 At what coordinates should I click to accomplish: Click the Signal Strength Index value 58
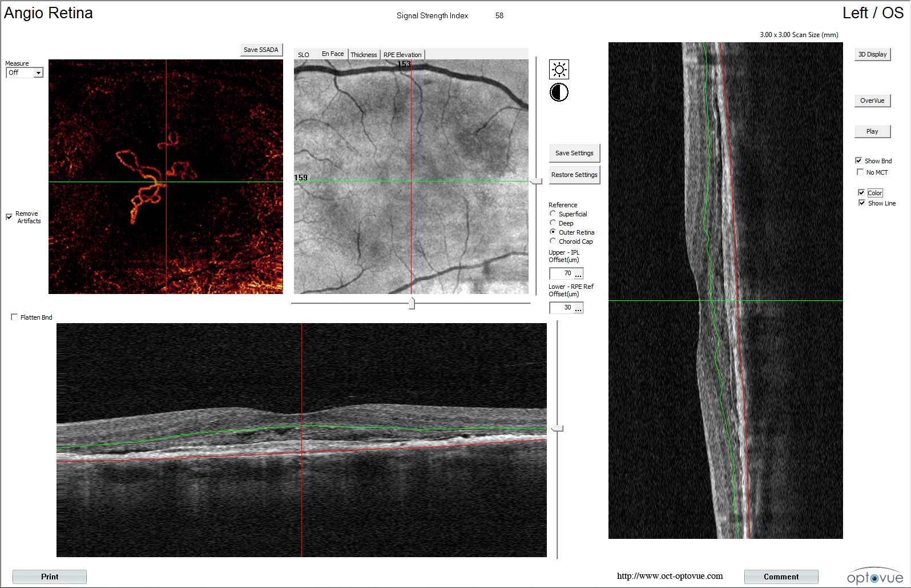coord(499,15)
